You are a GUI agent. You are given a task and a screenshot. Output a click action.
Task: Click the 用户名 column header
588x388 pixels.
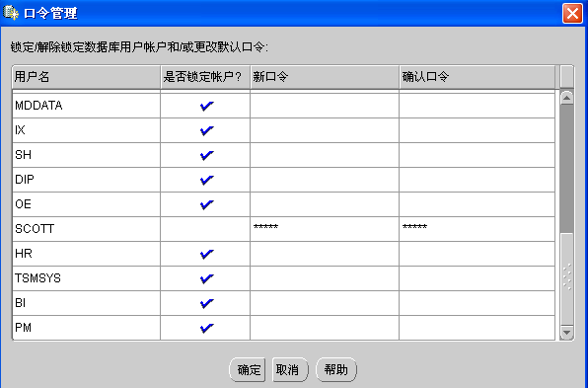(86, 77)
